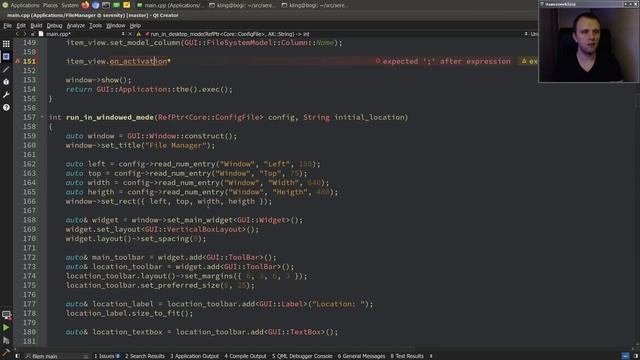The width and height of the screenshot is (640, 360).
Task: Open the Edit menu
Action: coord(21,25)
